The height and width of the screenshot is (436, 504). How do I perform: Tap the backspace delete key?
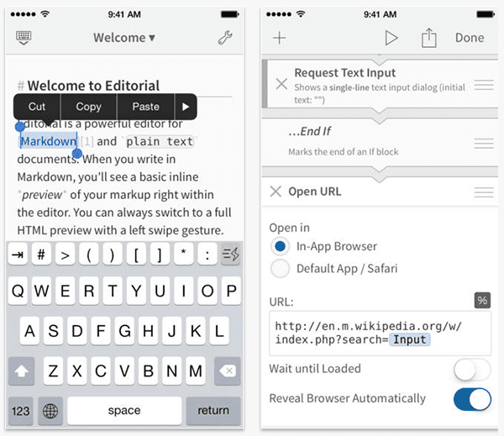(228, 370)
